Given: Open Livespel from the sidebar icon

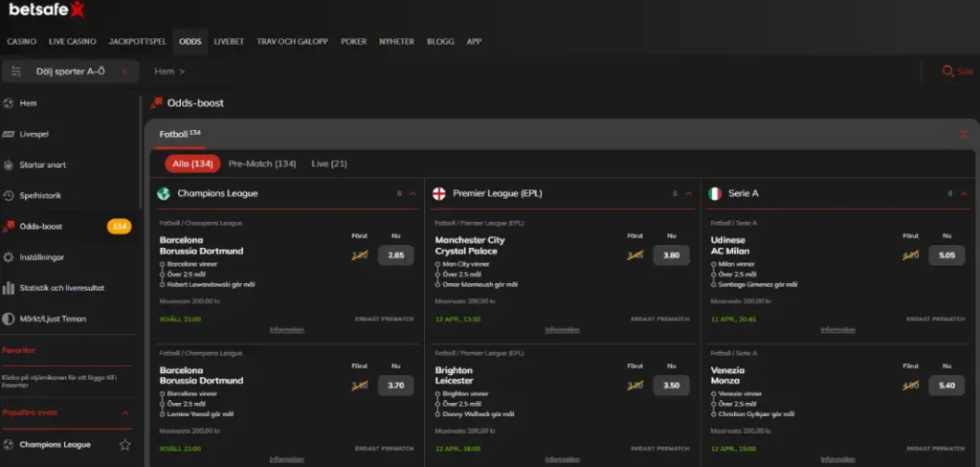Looking at the screenshot, I should point(9,134).
